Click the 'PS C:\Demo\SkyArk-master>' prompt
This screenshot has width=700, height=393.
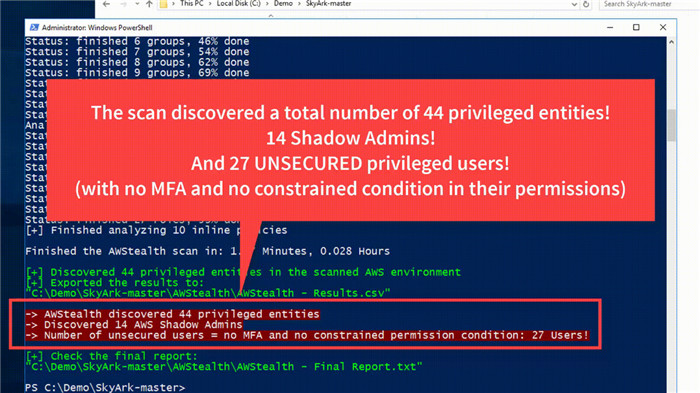(105, 387)
